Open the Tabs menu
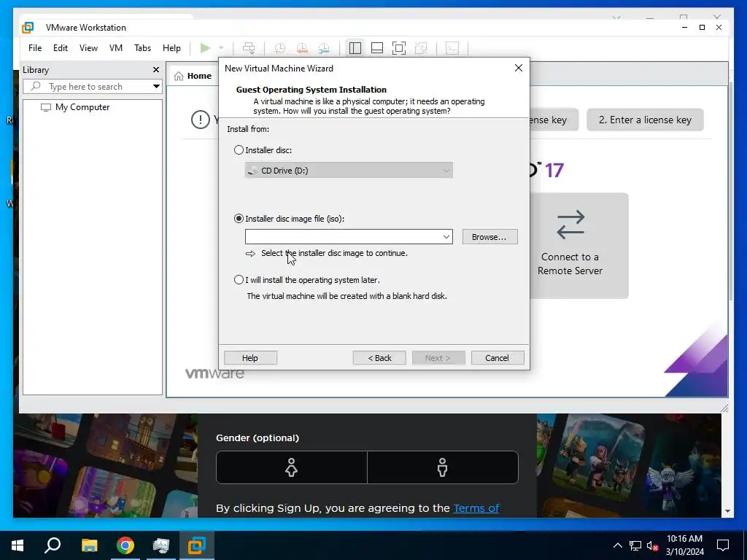The width and height of the screenshot is (747, 560). 142,48
